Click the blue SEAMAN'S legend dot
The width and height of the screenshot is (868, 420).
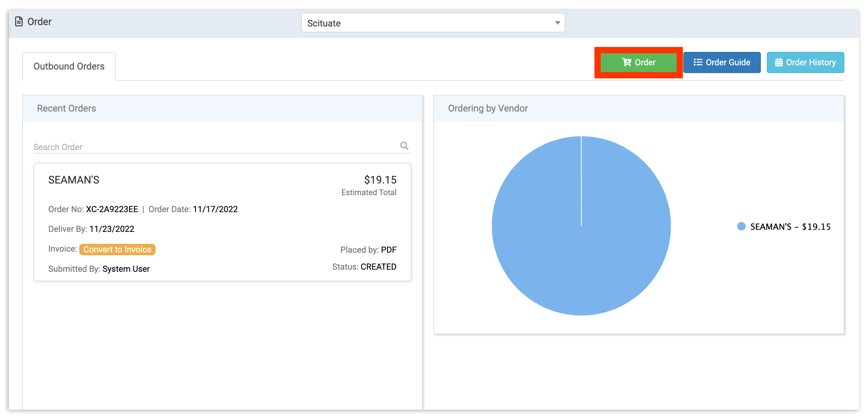[741, 227]
